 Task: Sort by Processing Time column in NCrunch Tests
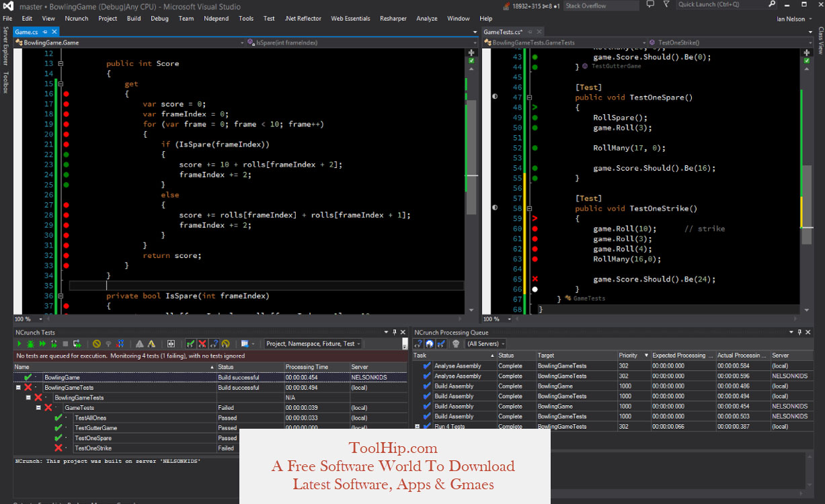point(316,367)
